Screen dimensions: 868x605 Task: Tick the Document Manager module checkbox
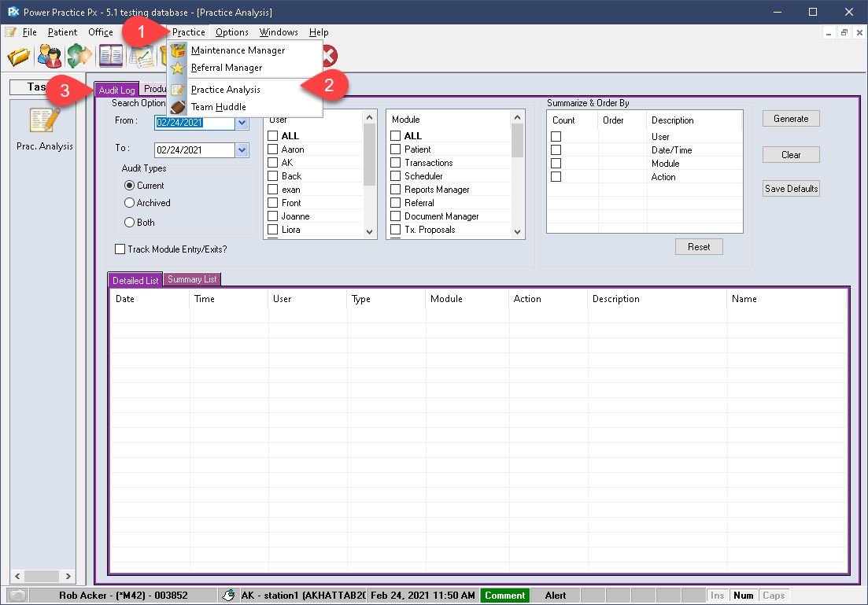(x=395, y=216)
